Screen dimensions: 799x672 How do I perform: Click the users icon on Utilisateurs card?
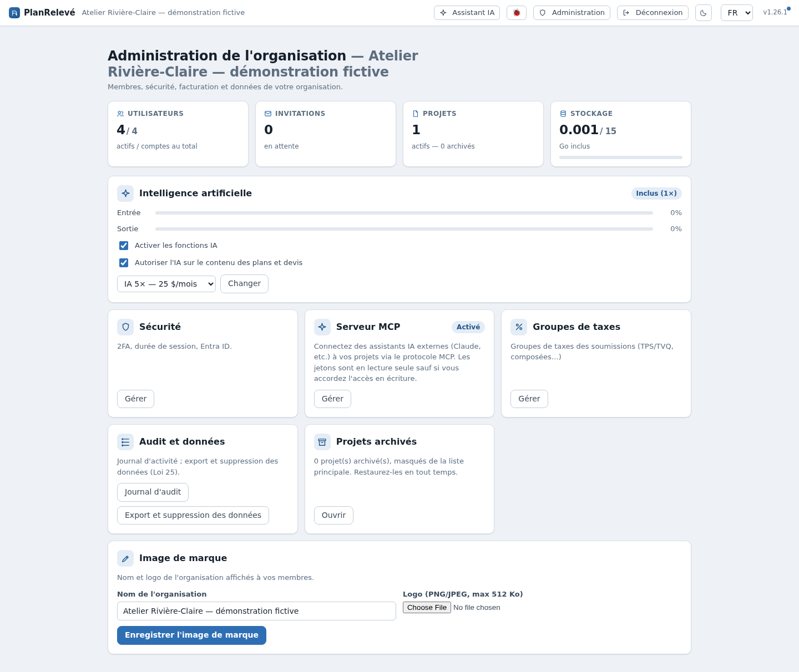pyautogui.click(x=120, y=114)
